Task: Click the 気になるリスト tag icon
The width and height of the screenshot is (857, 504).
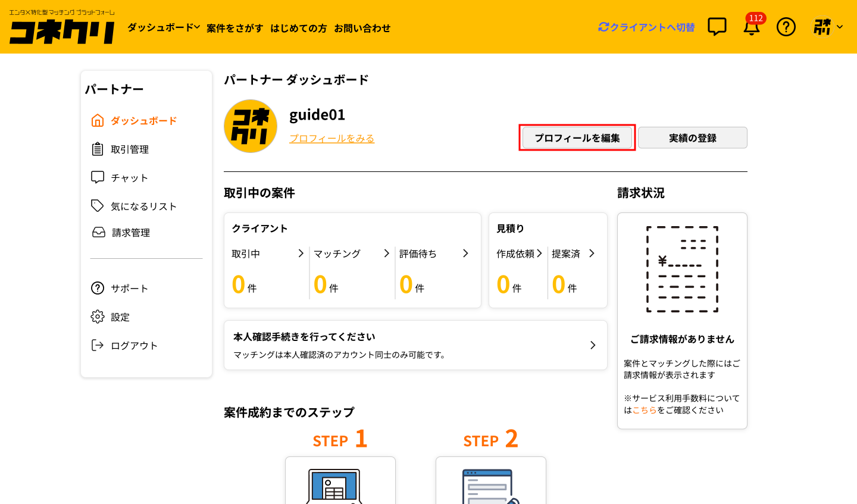Action: (98, 206)
